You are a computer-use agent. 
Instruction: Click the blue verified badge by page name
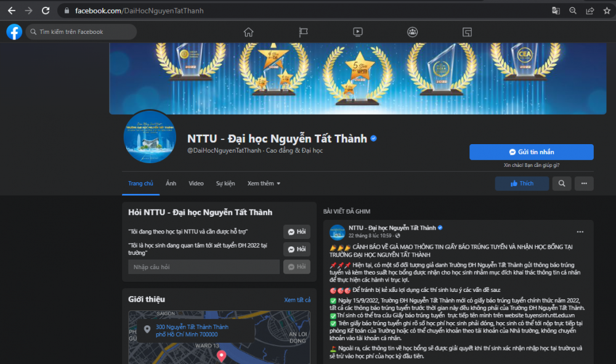[x=374, y=138]
